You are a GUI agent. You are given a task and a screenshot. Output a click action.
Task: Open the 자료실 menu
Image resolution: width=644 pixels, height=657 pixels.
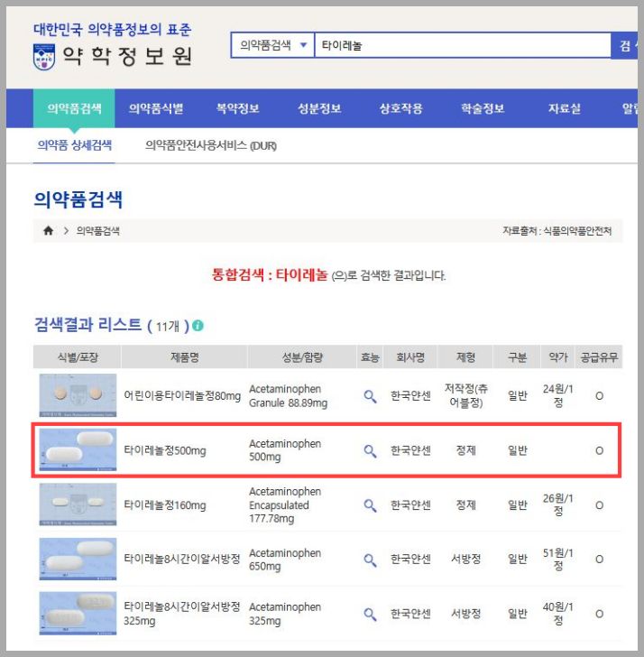coord(564,108)
